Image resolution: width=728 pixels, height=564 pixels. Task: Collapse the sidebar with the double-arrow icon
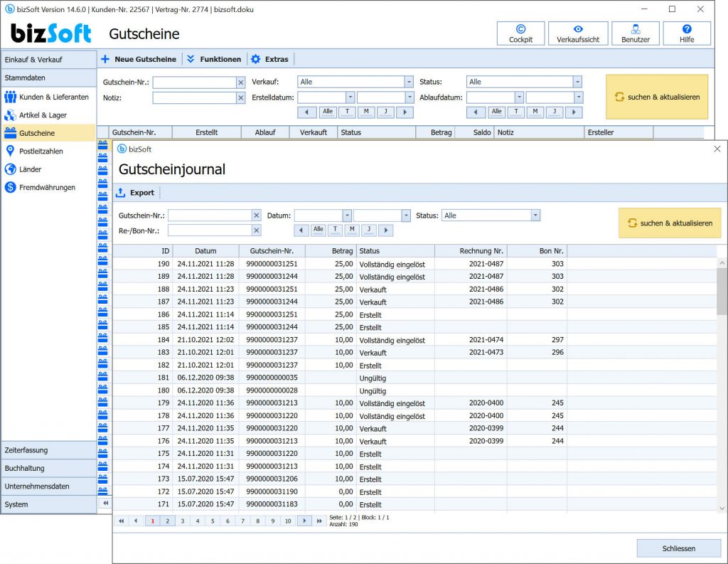coord(105,503)
